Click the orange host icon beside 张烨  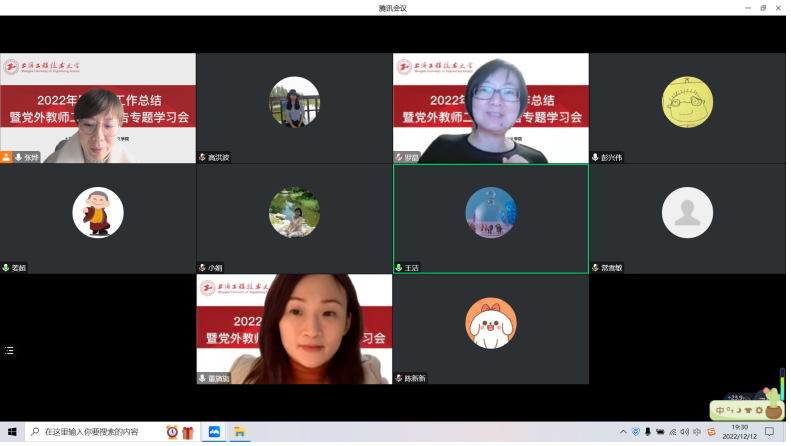tap(6, 157)
